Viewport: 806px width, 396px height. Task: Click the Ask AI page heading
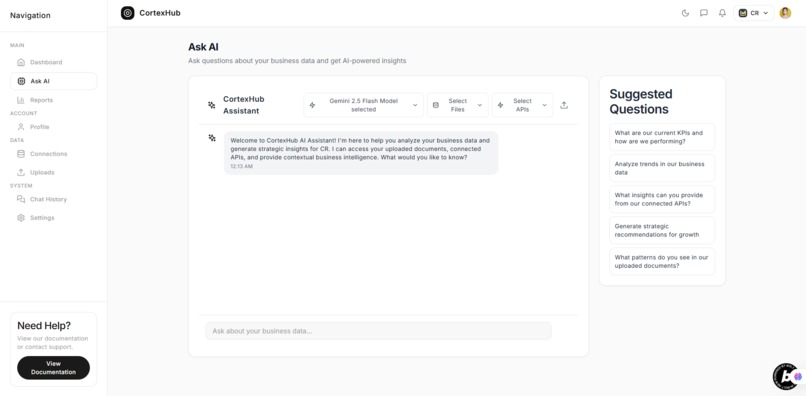click(x=203, y=47)
